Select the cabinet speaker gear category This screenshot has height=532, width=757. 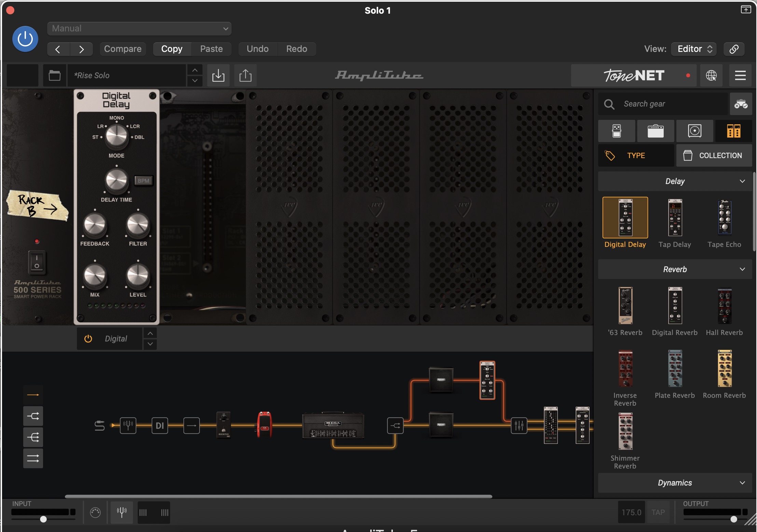[x=694, y=131]
